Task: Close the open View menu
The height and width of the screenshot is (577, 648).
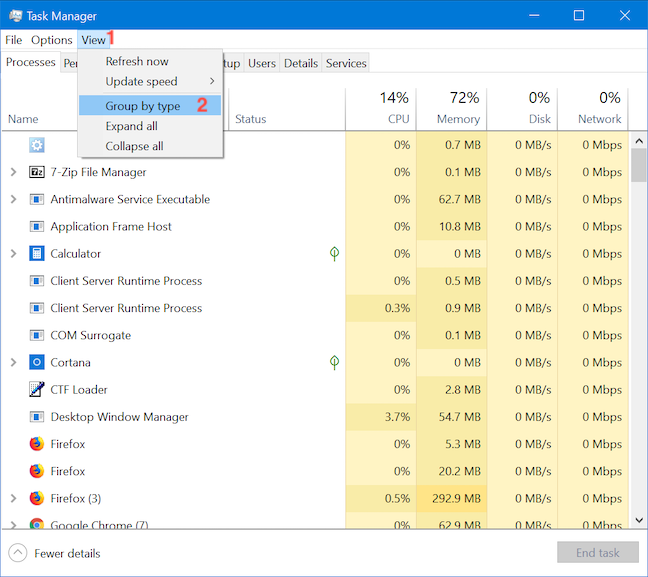Action: click(93, 40)
